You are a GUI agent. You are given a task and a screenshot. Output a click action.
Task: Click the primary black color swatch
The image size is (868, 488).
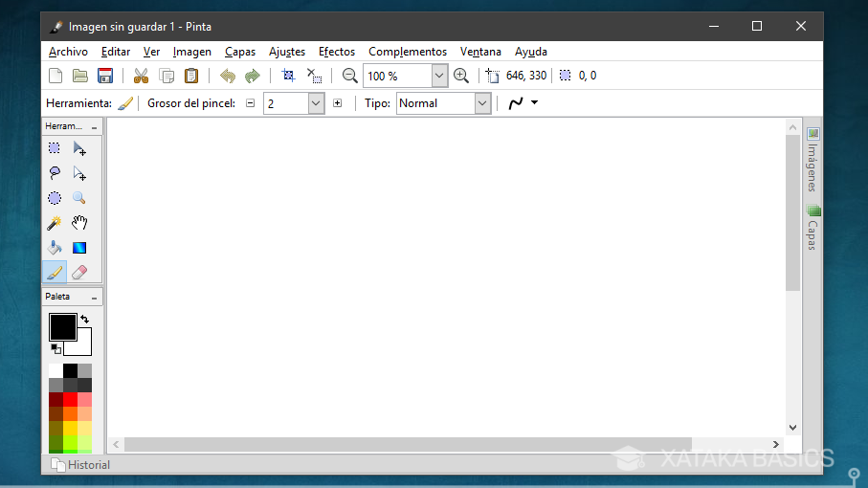[62, 326]
